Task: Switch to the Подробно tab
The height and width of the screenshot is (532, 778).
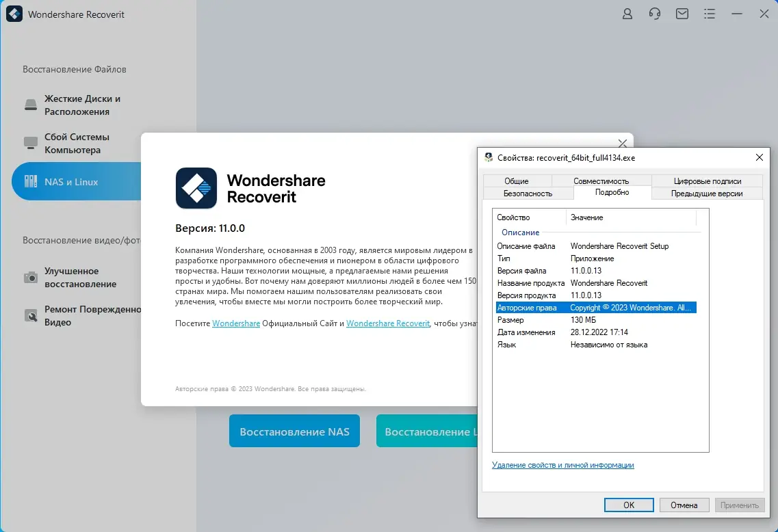Action: tap(612, 192)
